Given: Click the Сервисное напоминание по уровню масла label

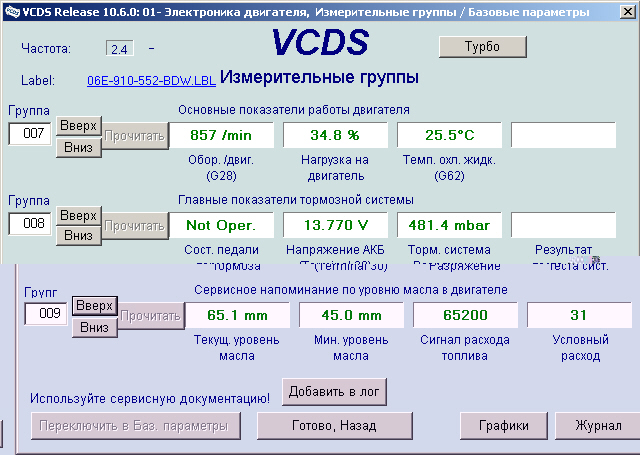Looking at the screenshot, I should [351, 290].
